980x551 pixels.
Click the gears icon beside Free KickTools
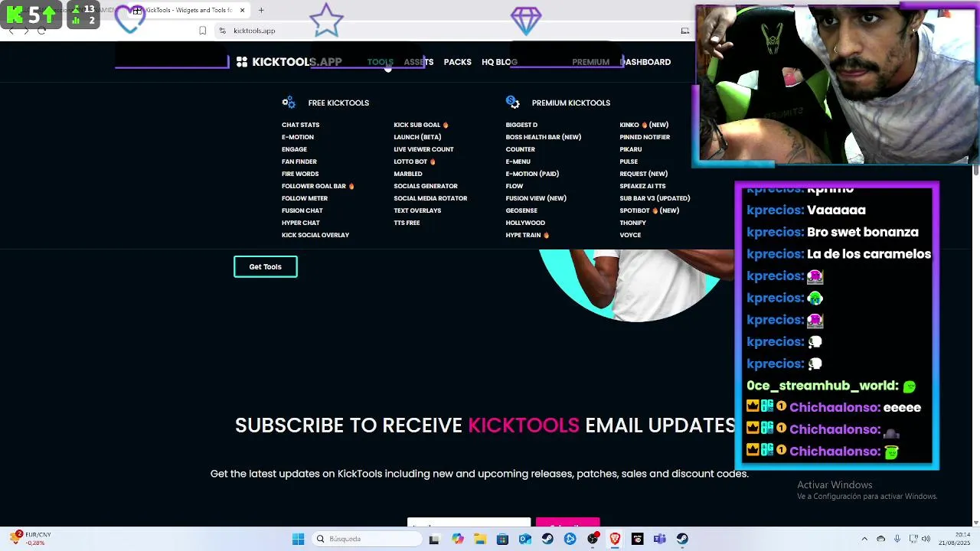coord(289,103)
